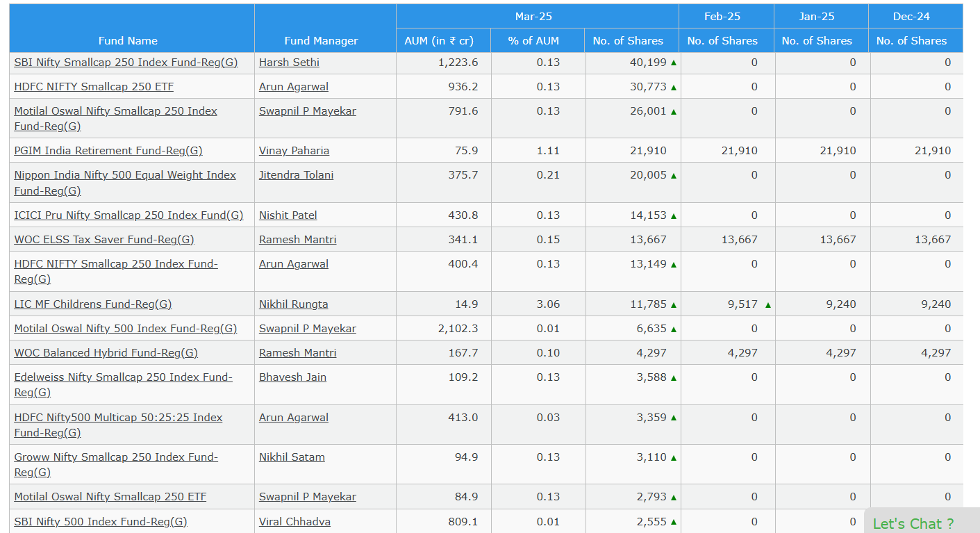View fund manager Harsh Sethi
This screenshot has width=980, height=533.
[289, 63]
